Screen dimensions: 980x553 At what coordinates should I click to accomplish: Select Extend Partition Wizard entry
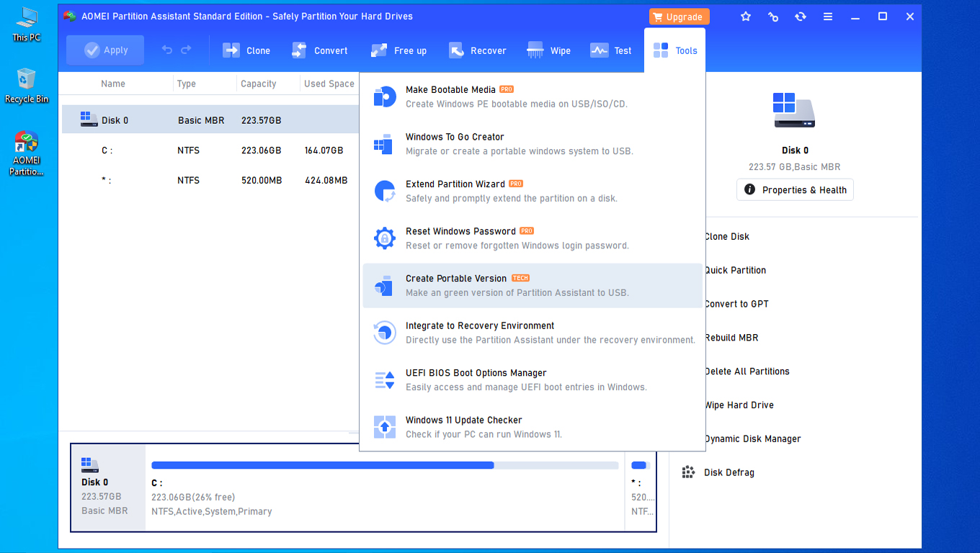pyautogui.click(x=533, y=191)
